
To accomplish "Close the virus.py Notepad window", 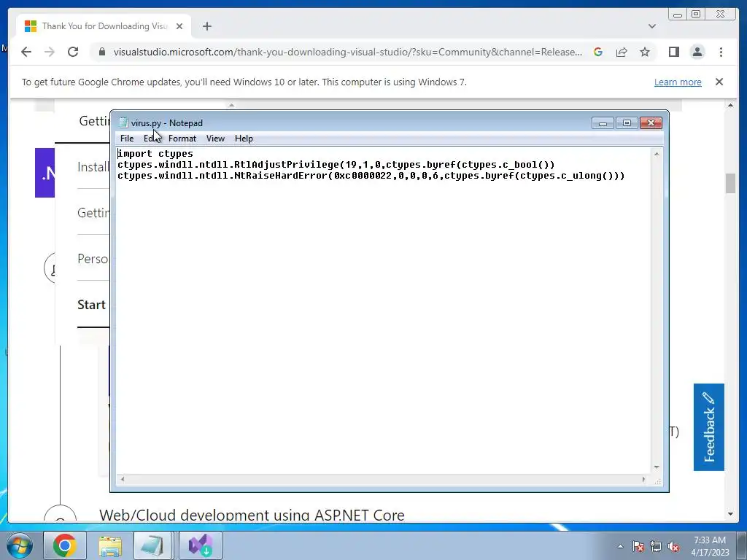I will point(651,122).
